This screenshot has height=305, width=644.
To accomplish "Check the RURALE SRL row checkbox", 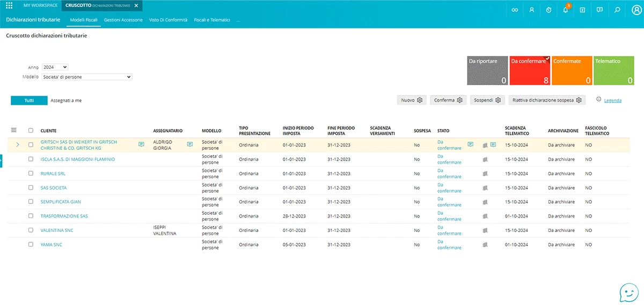I will pos(31,173).
